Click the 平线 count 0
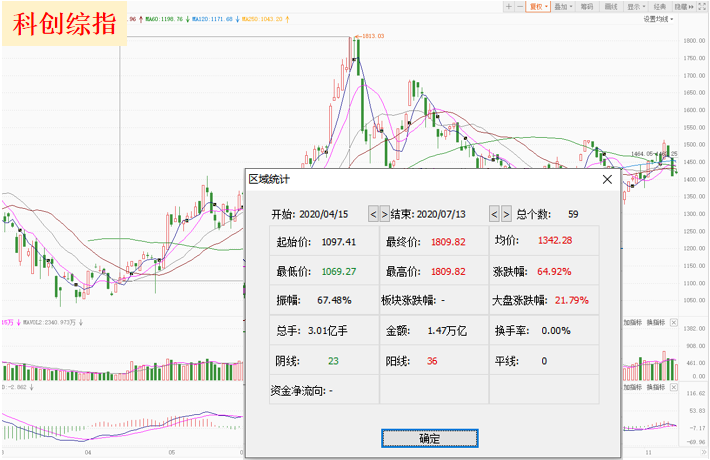710x460 pixels. click(x=544, y=361)
